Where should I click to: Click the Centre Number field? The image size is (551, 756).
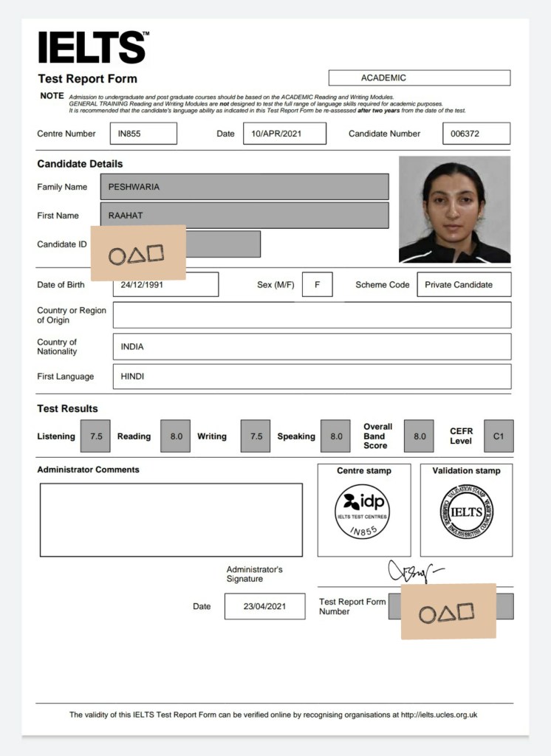tap(143, 134)
